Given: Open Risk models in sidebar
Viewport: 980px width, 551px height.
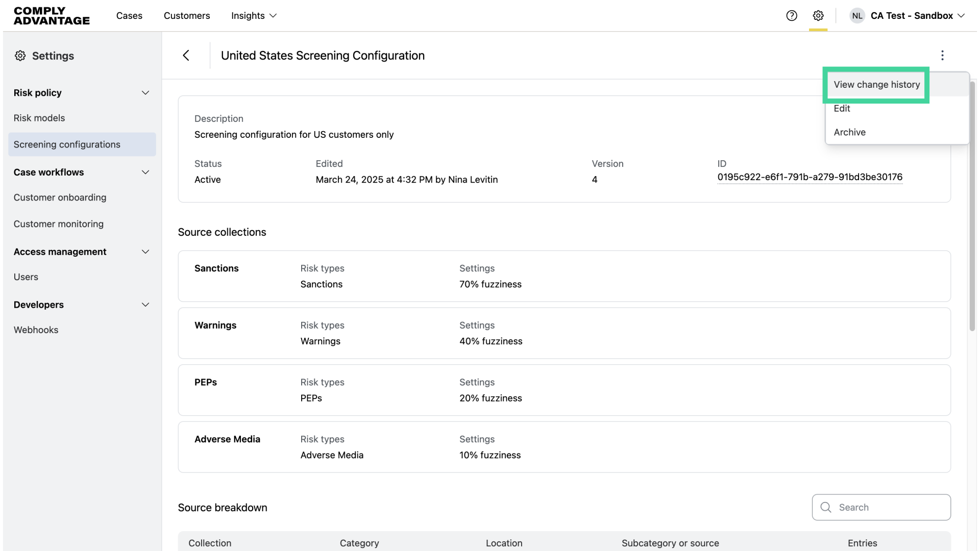Looking at the screenshot, I should [x=39, y=118].
